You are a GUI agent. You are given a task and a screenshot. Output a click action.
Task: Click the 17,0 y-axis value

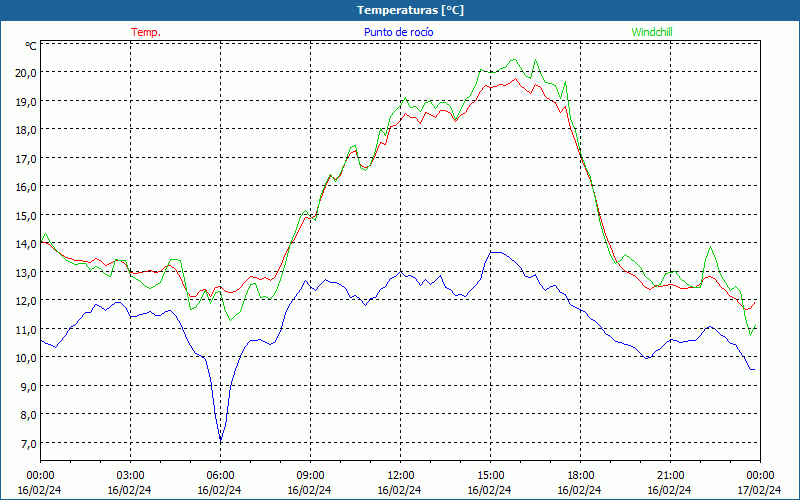point(27,158)
